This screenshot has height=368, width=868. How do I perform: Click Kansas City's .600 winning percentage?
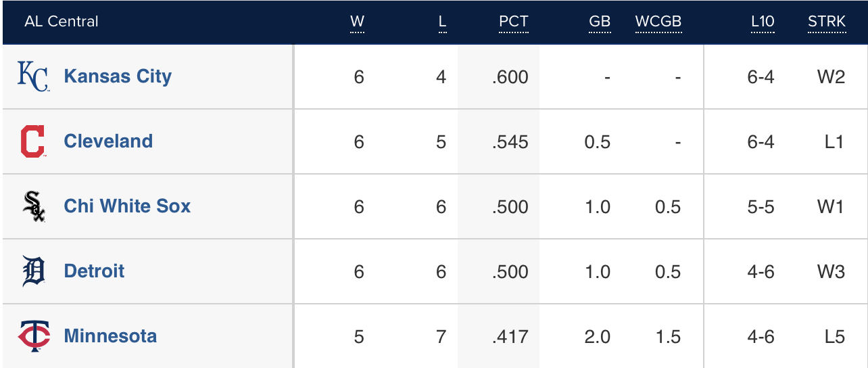(510, 77)
